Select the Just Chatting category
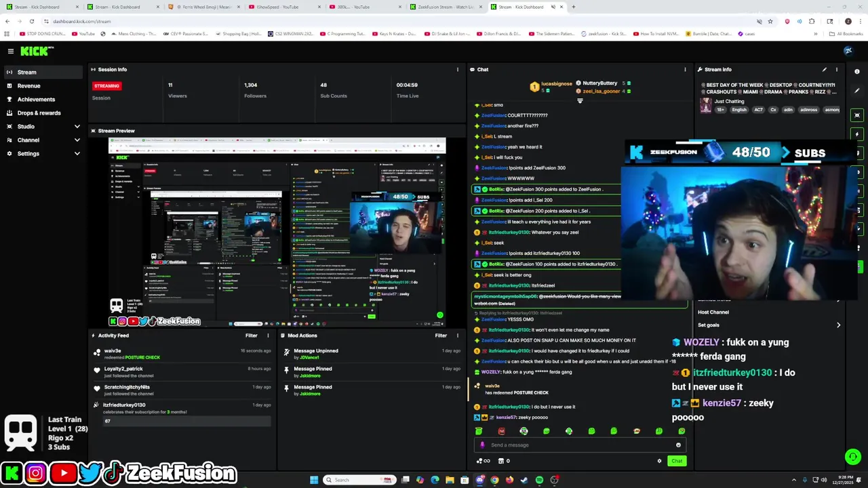The image size is (868, 488). tap(729, 102)
